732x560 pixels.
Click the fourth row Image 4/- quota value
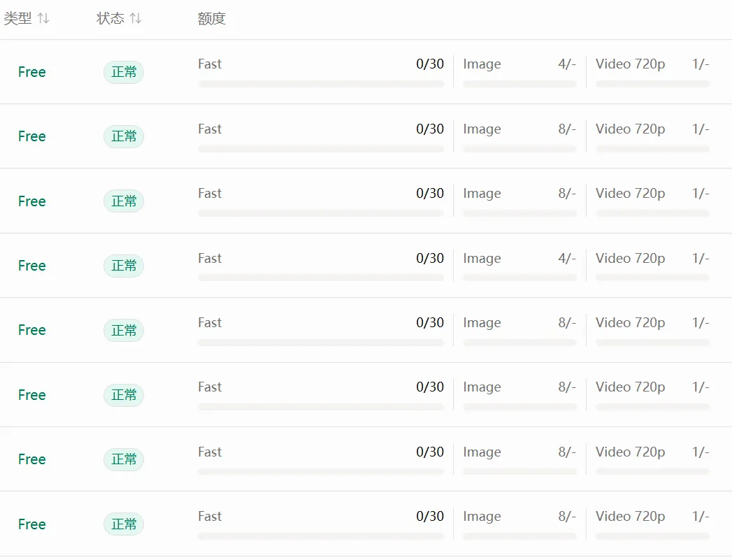567,258
